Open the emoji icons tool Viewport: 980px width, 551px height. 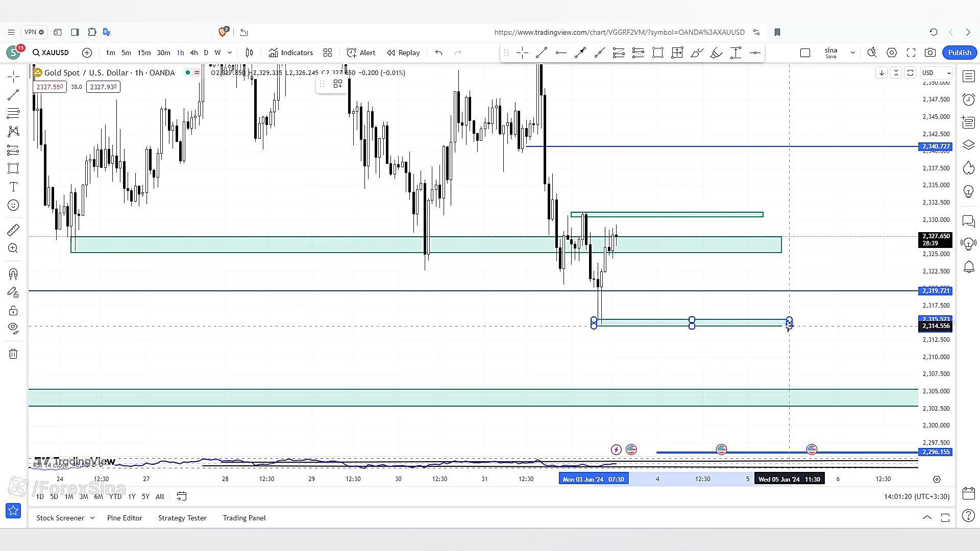click(13, 205)
